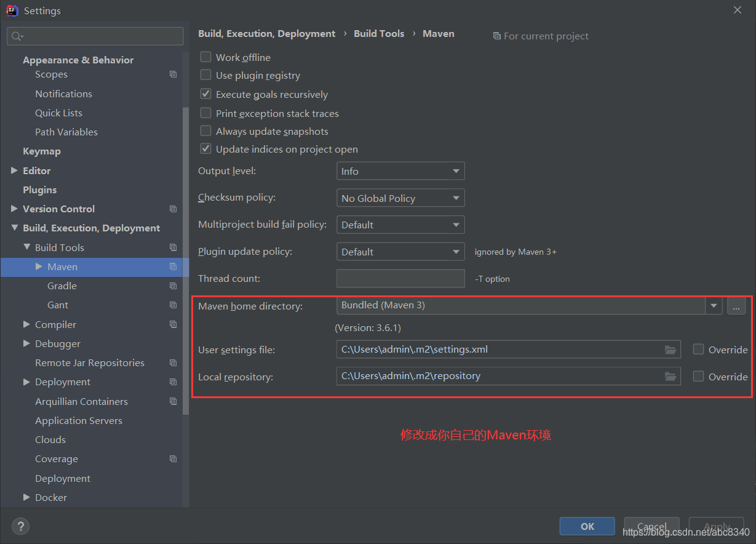The width and height of the screenshot is (756, 544).
Task: Click the project-level icon beside Version Control
Action: [173, 209]
